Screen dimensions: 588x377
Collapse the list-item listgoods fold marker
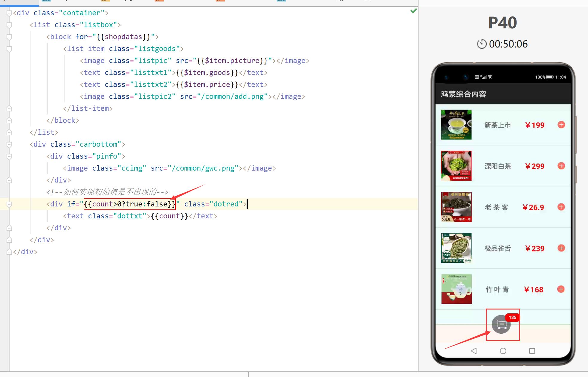click(9, 49)
